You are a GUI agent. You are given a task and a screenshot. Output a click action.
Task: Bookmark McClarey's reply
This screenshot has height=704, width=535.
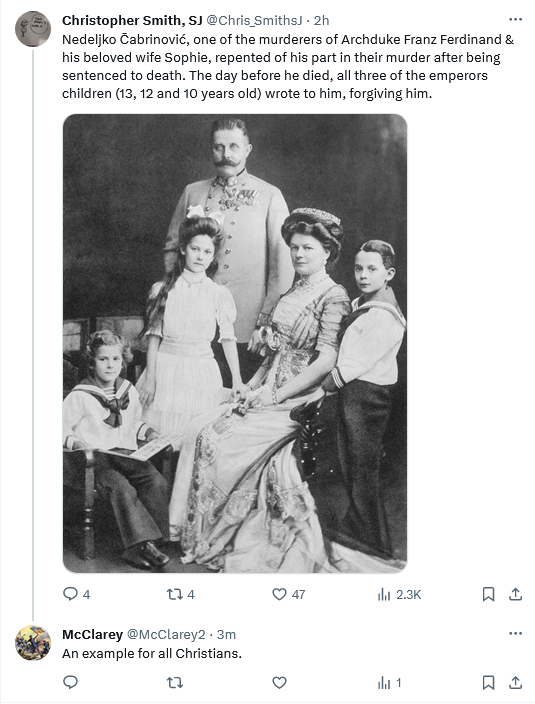pos(488,682)
